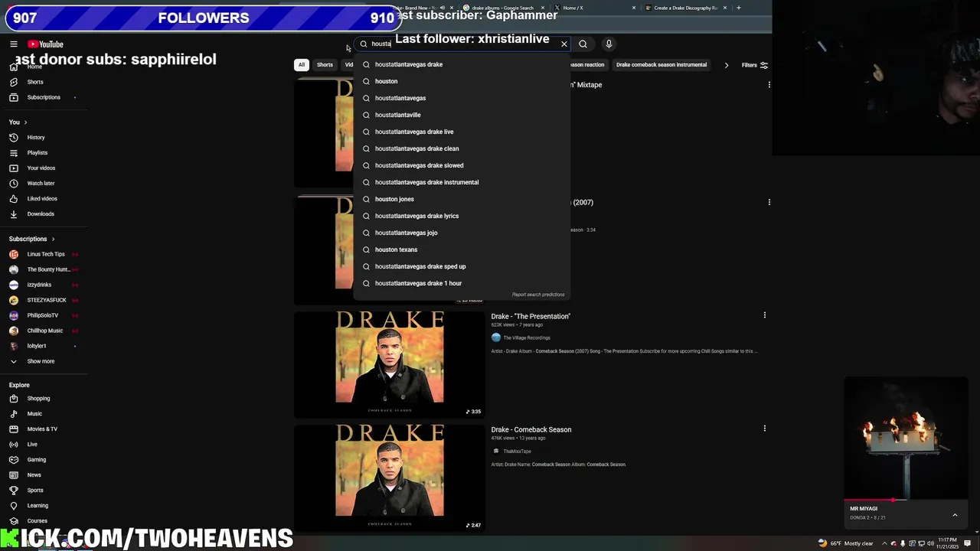Screen dimensions: 980x551
Task: Switch to drake albums Google Search tab
Action: point(501,8)
